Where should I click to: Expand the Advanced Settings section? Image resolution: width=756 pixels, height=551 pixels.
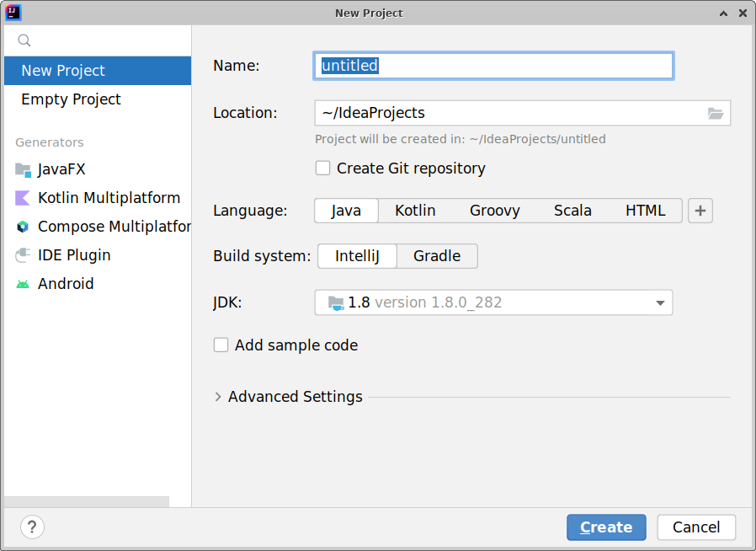[x=219, y=397]
